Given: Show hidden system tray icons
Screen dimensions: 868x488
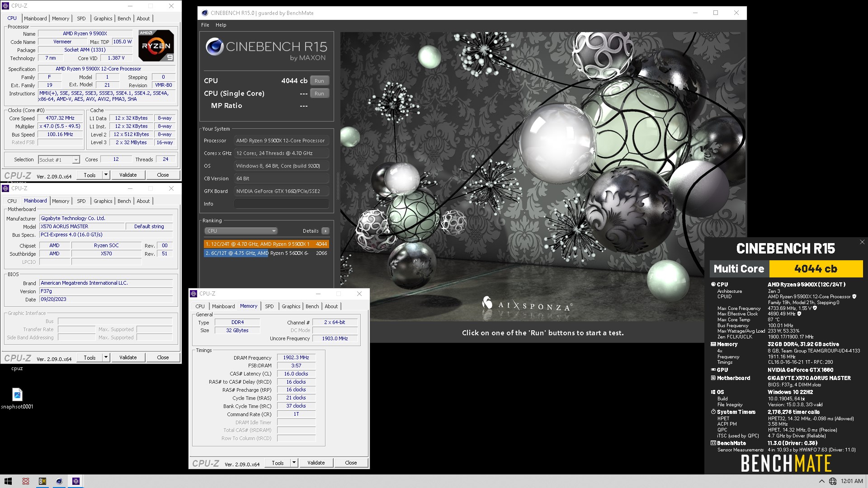Looking at the screenshot, I should [x=821, y=481].
